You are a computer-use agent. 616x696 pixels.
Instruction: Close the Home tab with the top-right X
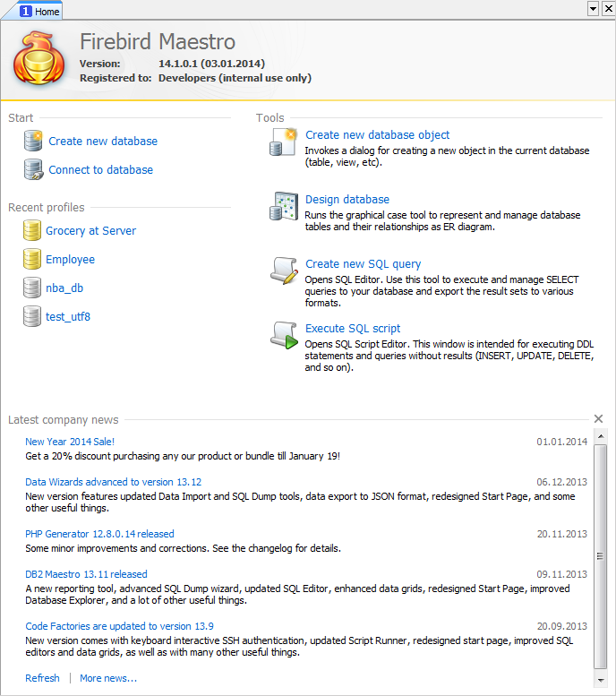(x=609, y=8)
